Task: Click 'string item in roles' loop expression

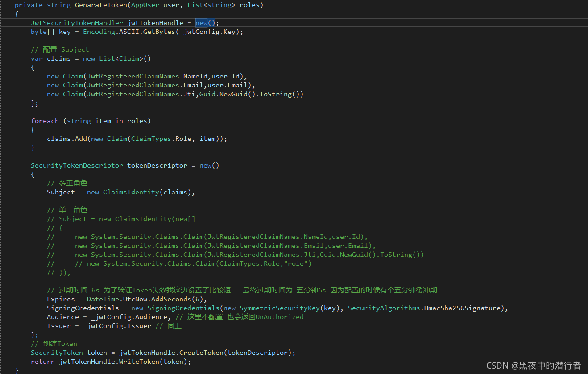Action: pos(107,121)
